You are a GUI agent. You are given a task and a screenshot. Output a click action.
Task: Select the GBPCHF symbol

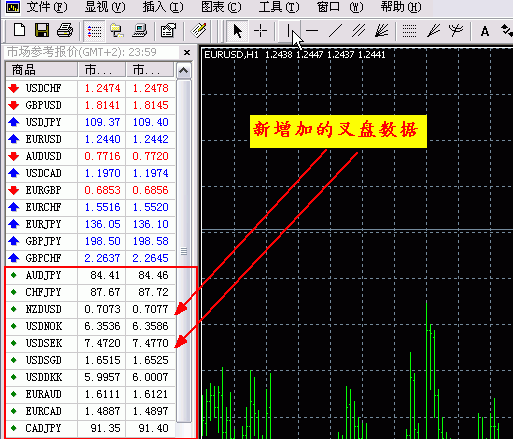(43, 258)
